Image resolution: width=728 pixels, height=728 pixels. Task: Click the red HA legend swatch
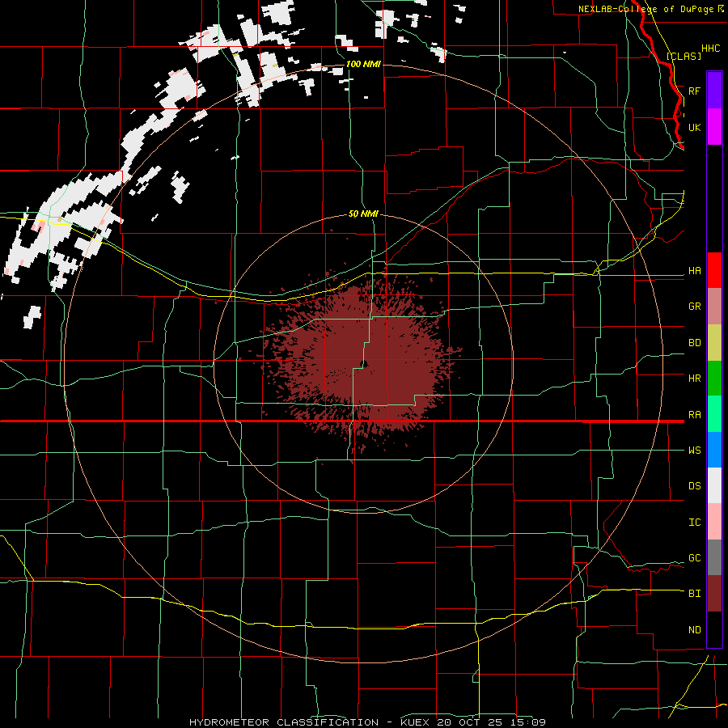pyautogui.click(x=714, y=270)
